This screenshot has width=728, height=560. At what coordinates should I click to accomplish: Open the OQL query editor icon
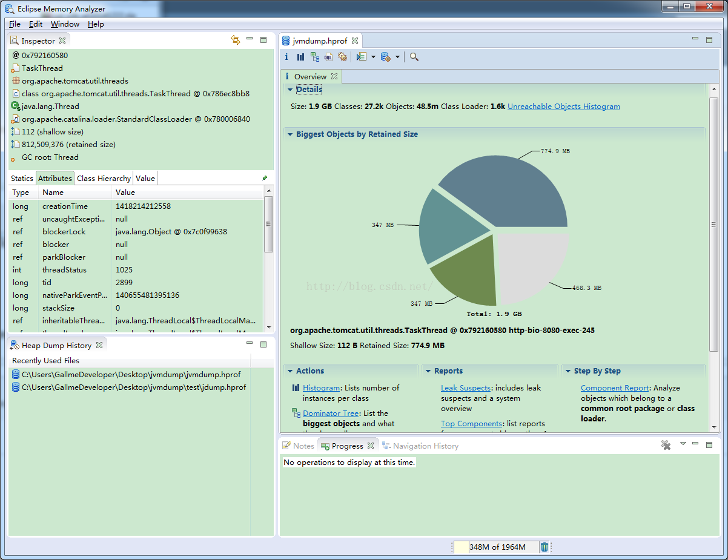click(329, 57)
